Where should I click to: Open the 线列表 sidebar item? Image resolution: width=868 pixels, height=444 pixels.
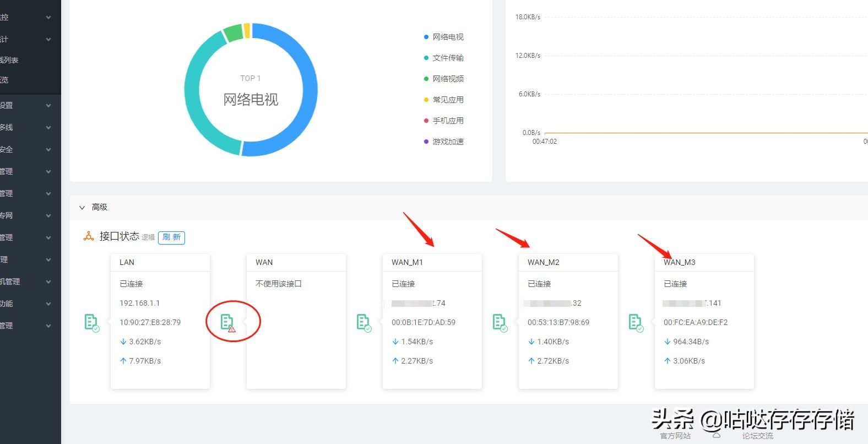[10, 60]
